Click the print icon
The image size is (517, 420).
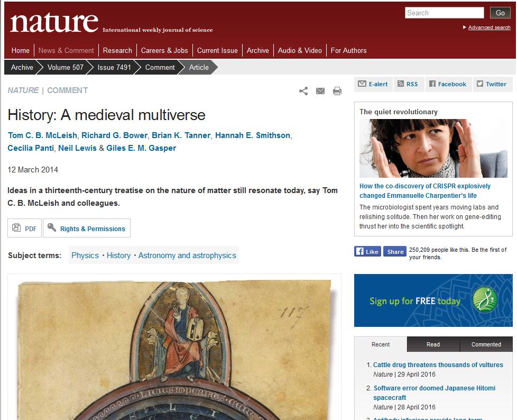(337, 91)
